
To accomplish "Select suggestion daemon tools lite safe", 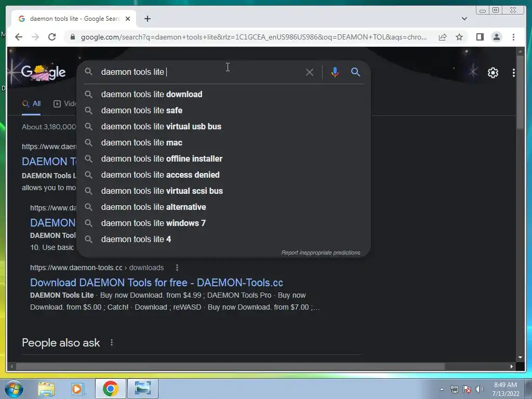I will pyautogui.click(x=224, y=110).
